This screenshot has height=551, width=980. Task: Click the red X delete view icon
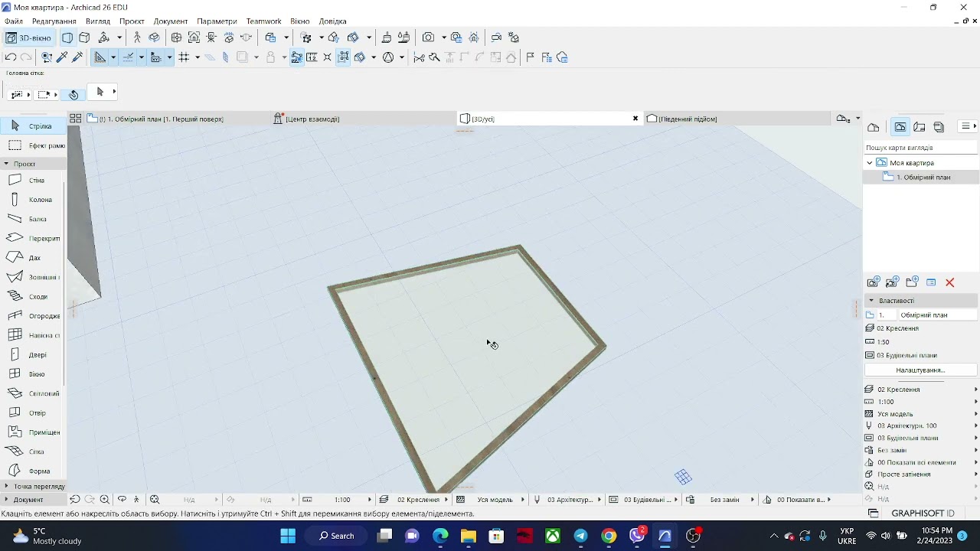click(x=950, y=282)
